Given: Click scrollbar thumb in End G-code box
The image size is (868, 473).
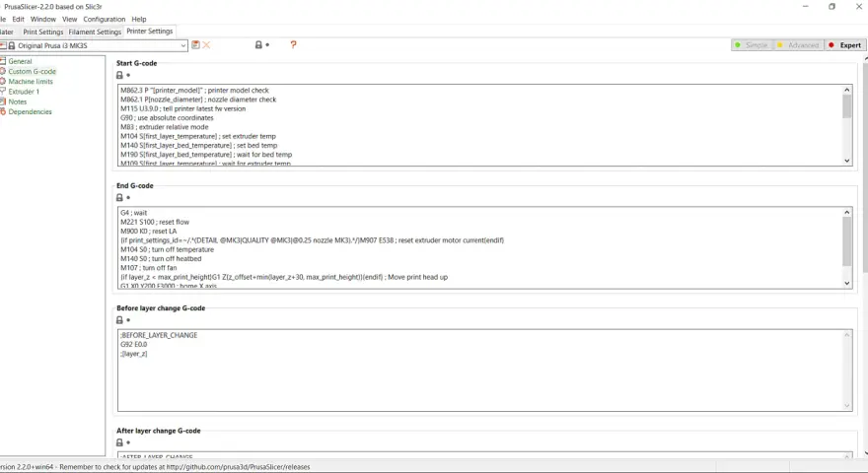Looking at the screenshot, I should pos(847,241).
